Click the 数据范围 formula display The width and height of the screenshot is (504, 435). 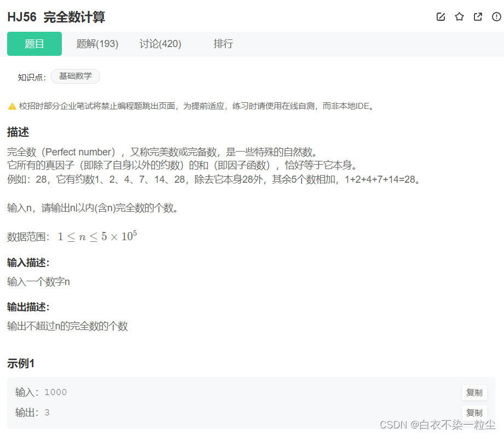97,236
